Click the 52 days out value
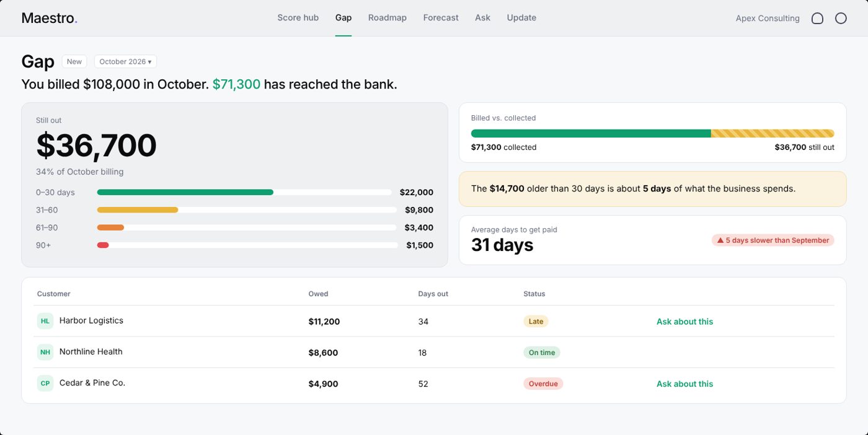The width and height of the screenshot is (868, 435). point(423,384)
